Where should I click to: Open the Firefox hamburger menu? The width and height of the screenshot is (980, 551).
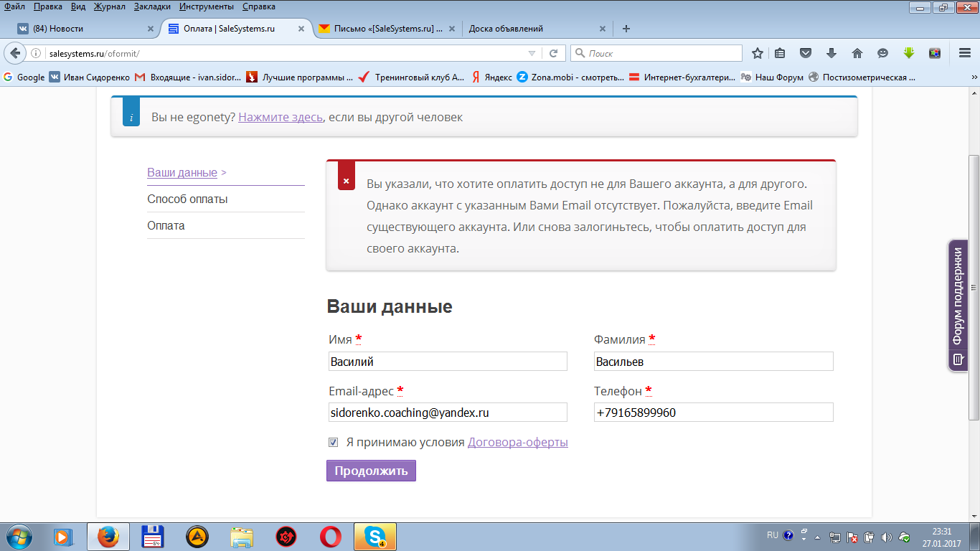pos(965,53)
